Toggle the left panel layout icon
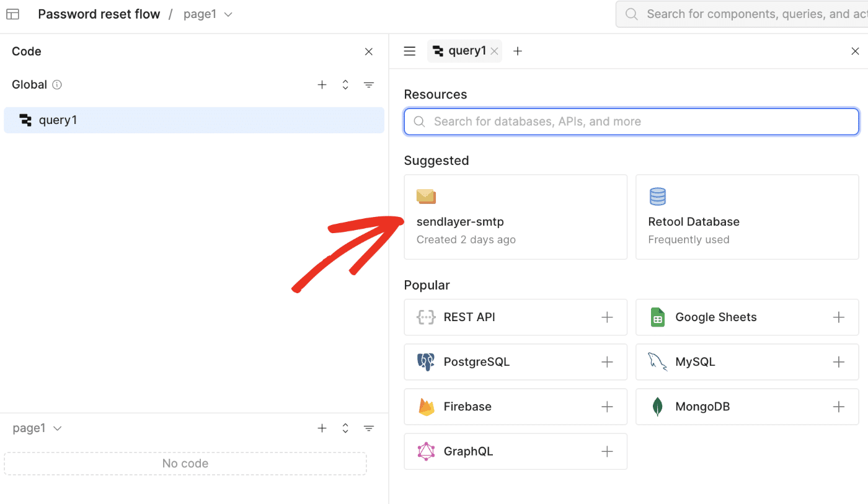This screenshot has width=868, height=504. pos(12,14)
